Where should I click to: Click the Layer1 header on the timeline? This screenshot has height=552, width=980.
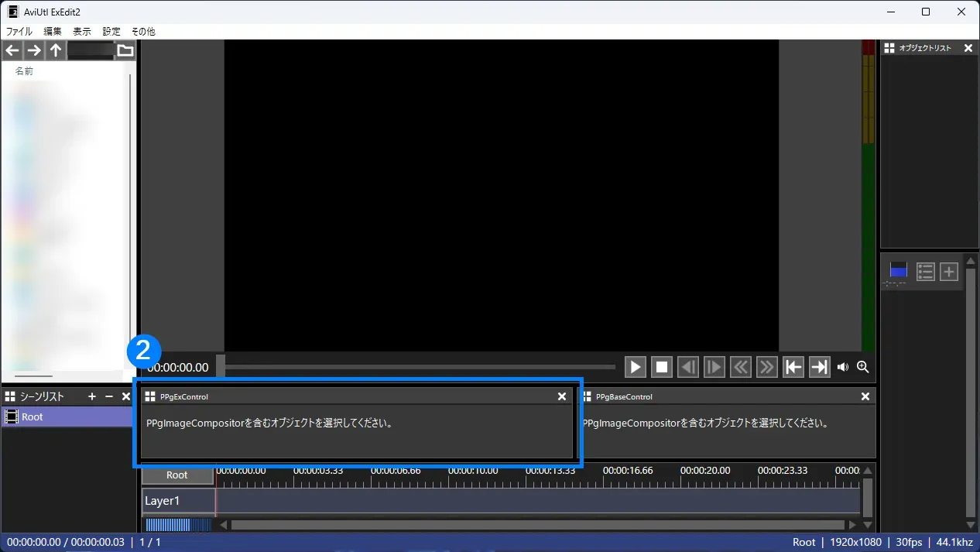tap(179, 501)
